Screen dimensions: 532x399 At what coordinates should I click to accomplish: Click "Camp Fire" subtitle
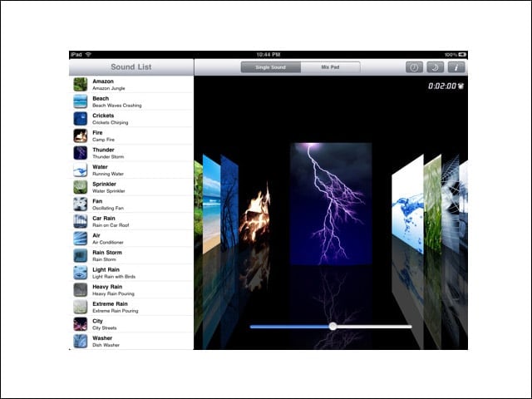pos(103,140)
